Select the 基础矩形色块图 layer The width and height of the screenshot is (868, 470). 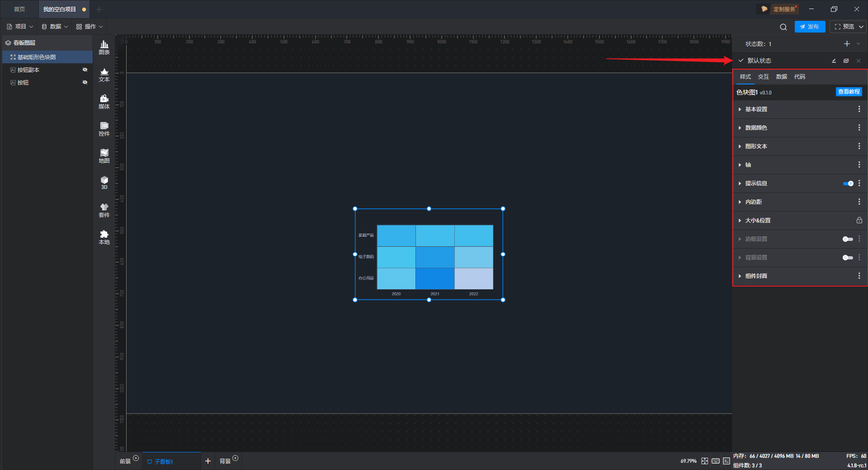click(x=37, y=57)
